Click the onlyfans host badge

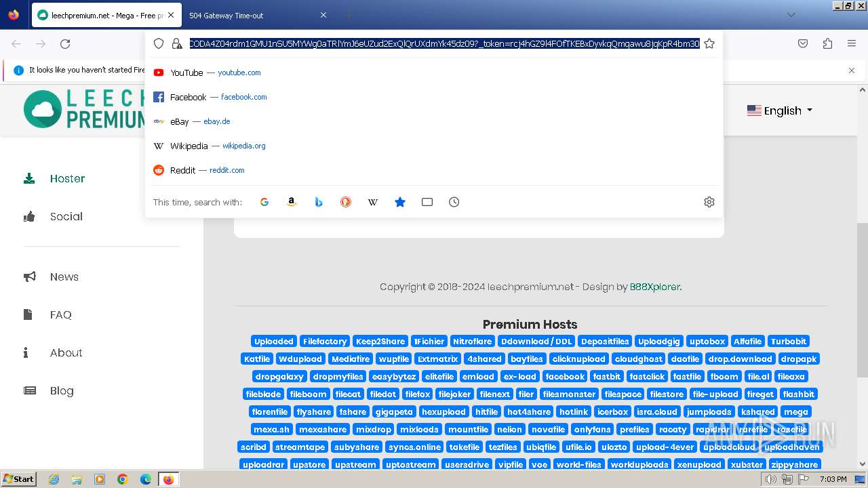click(592, 430)
